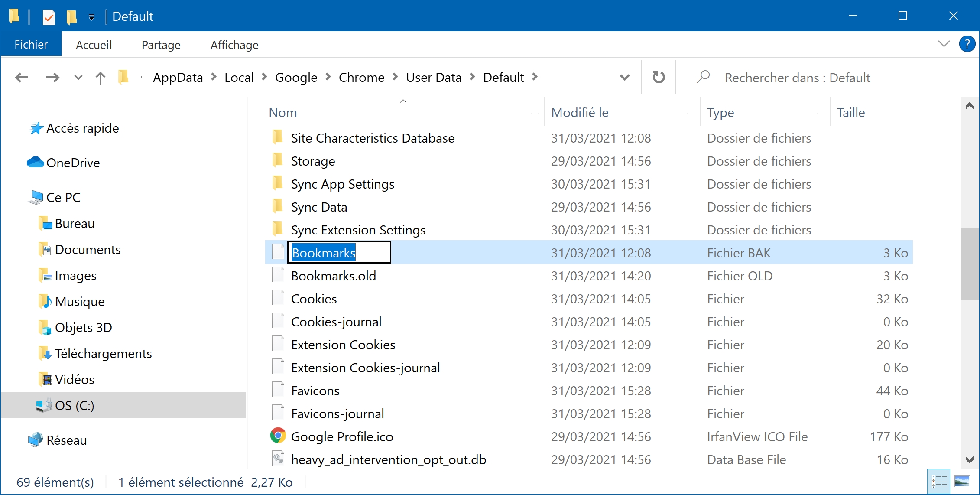Go forward with the right arrow
This screenshot has width=980, height=495.
tap(53, 78)
